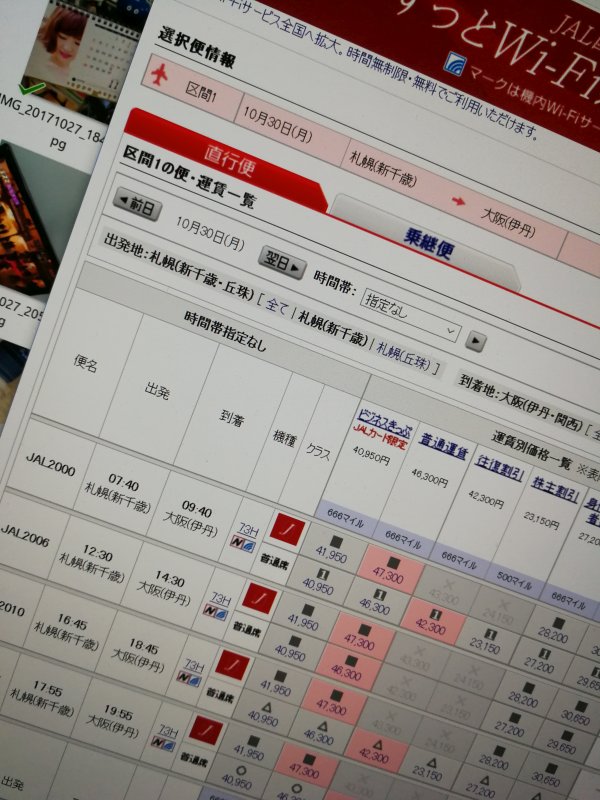
Task: Click JAL2006 普通席 40,950 fare cell
Action: pyautogui.click(x=290, y=647)
